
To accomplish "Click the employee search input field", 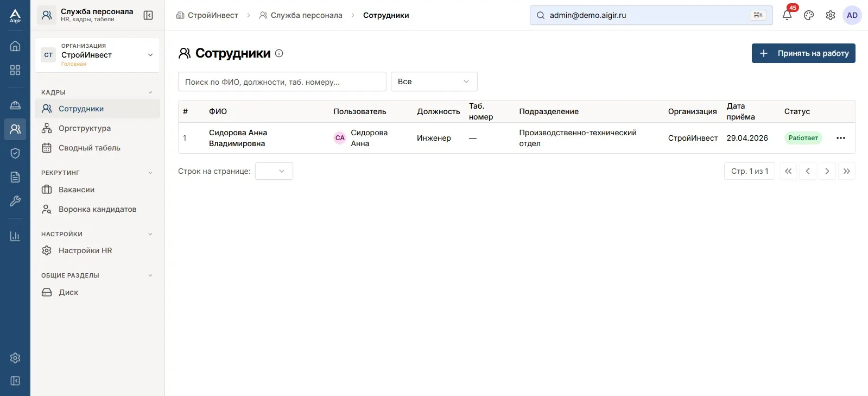I will 282,81.
